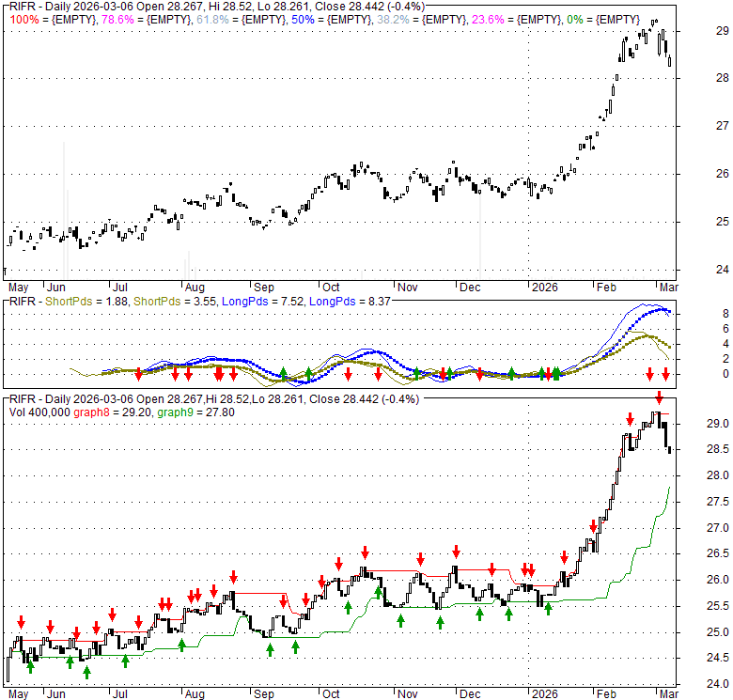Click the '25.0' label on bottom chart axis
This screenshot has width=733, height=700.
click(x=718, y=632)
